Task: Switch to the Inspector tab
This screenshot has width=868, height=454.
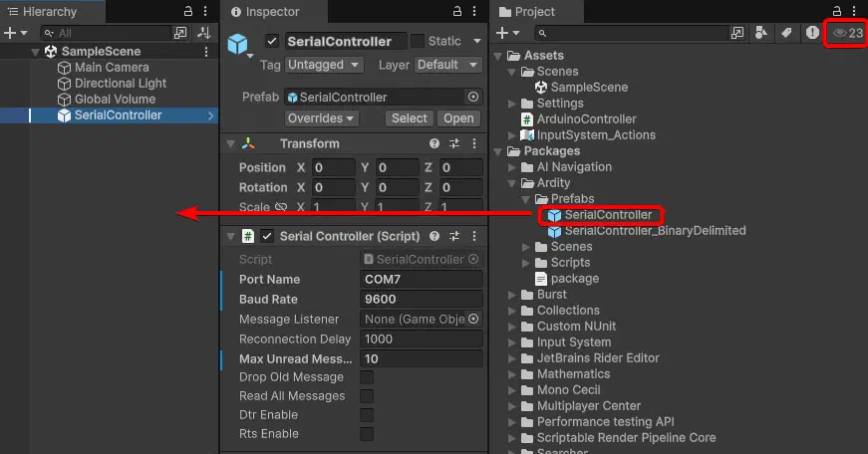Action: point(265,12)
